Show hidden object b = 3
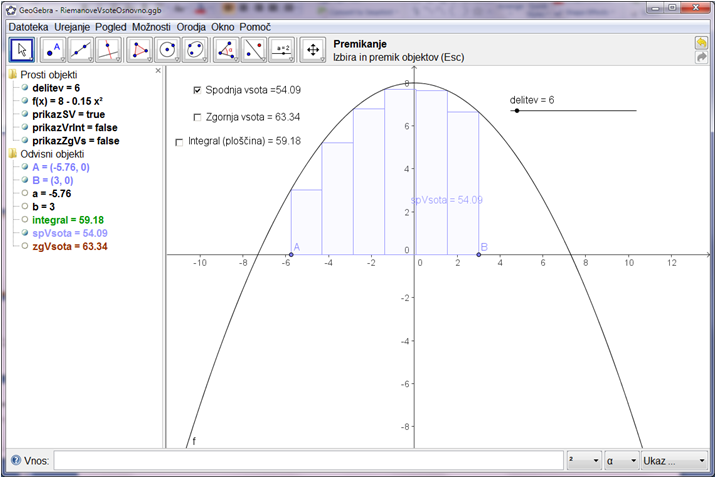716x478 pixels. click(25, 207)
